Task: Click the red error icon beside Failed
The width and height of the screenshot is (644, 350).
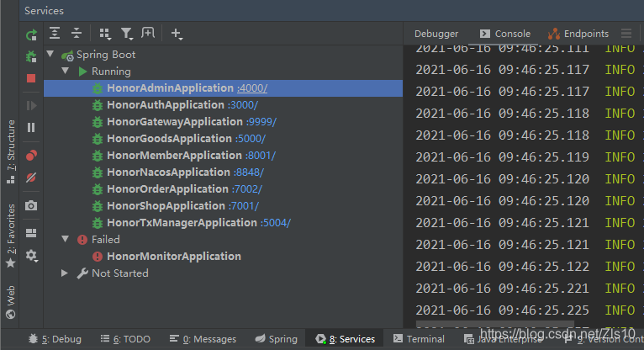Action: (x=82, y=240)
